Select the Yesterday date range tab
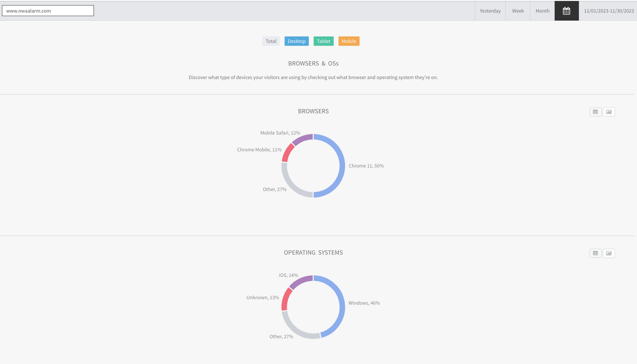Viewport: 637px width, 364px height. [490, 11]
